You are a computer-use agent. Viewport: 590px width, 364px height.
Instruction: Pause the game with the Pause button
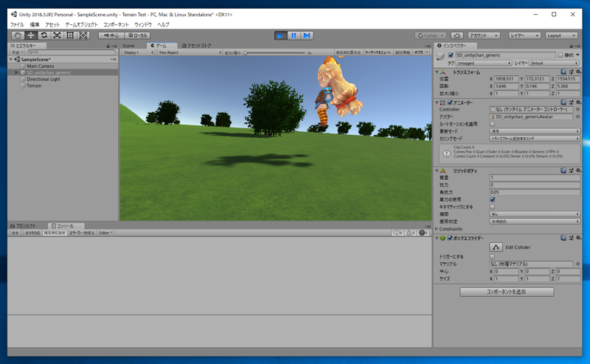pos(294,35)
